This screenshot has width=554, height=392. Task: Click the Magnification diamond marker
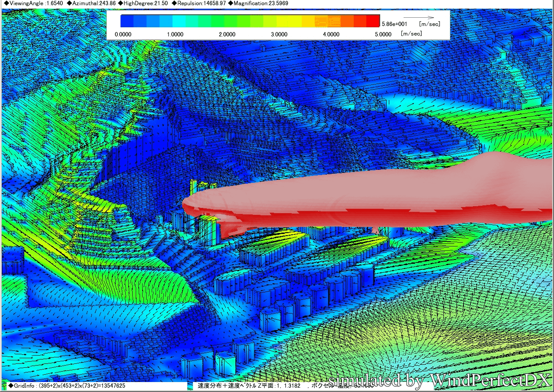230,3
